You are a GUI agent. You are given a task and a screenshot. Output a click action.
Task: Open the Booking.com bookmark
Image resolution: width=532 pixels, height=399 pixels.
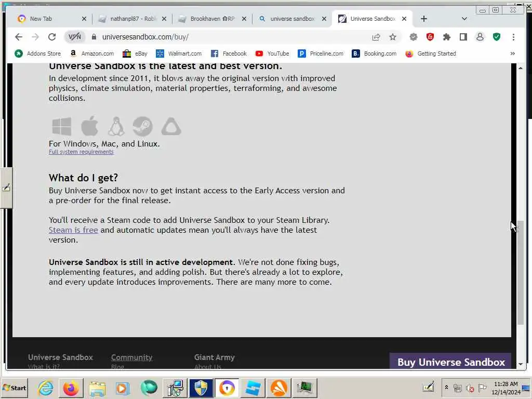[374, 54]
